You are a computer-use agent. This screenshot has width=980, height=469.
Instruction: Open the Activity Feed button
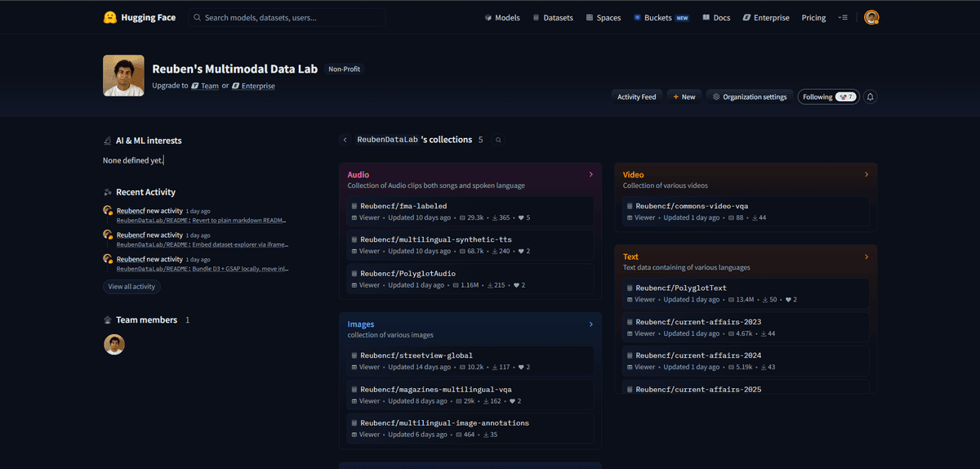pyautogui.click(x=636, y=96)
